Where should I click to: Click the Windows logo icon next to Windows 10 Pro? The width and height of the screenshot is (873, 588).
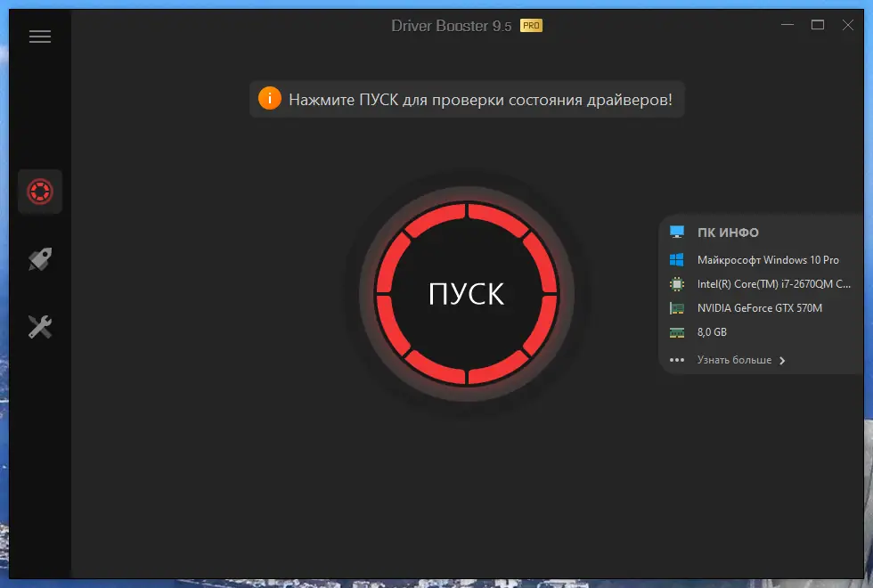pos(678,259)
